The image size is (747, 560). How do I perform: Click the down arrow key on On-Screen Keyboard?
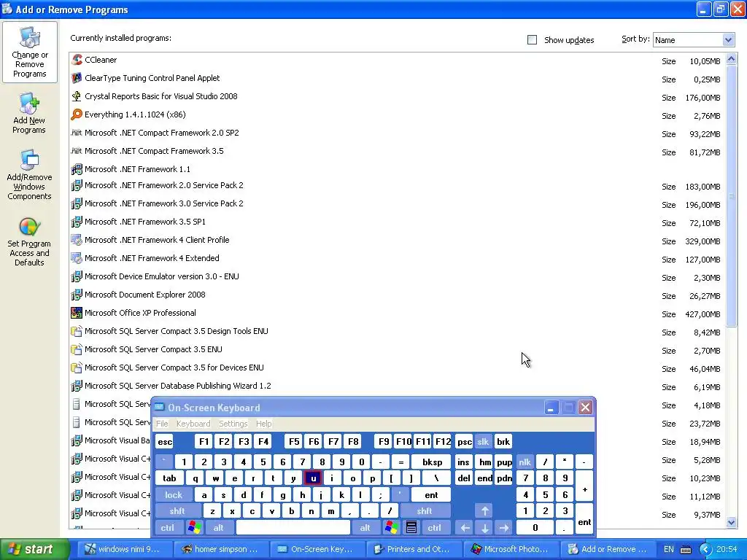click(484, 528)
